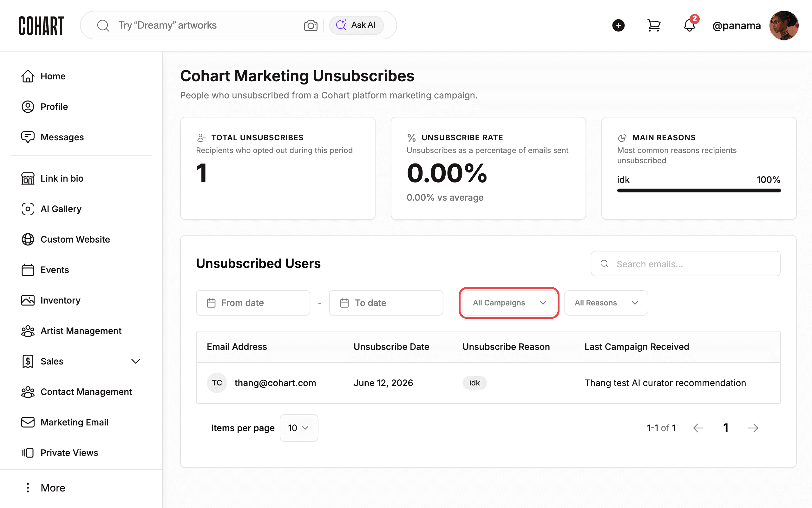Open the All Campaigns dropdown
812x508 pixels.
pyautogui.click(x=509, y=303)
